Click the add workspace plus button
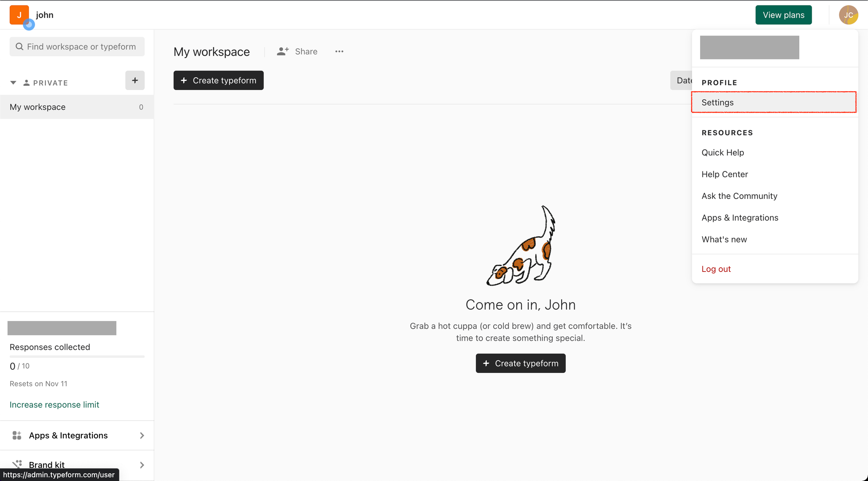 pos(135,80)
